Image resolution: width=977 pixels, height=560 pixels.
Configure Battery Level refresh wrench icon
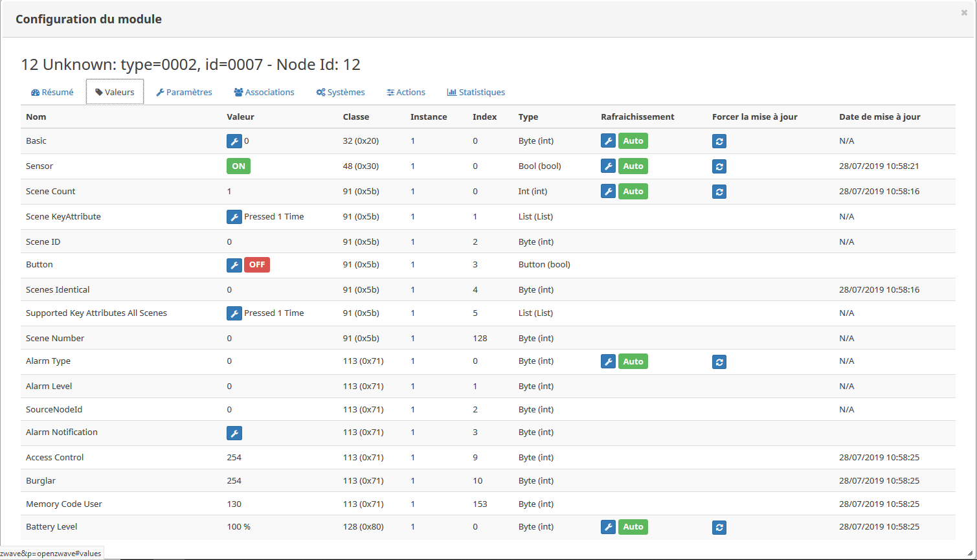click(609, 527)
